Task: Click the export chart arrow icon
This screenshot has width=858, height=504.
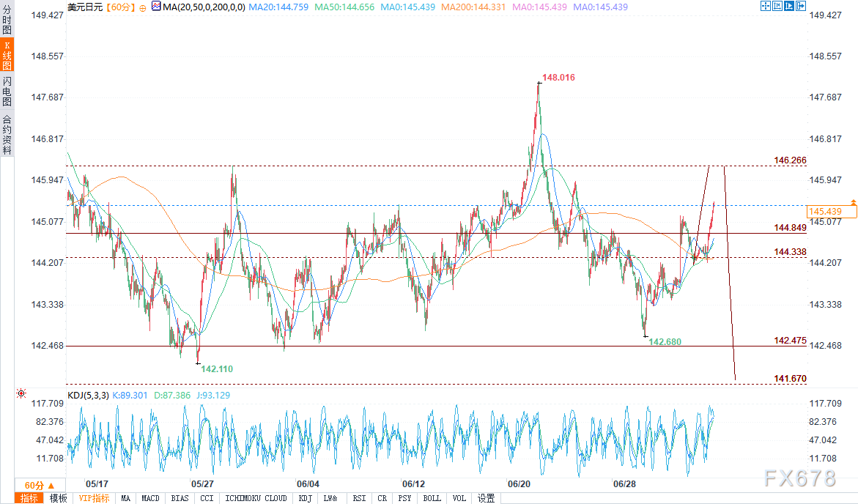Action: pos(801,7)
